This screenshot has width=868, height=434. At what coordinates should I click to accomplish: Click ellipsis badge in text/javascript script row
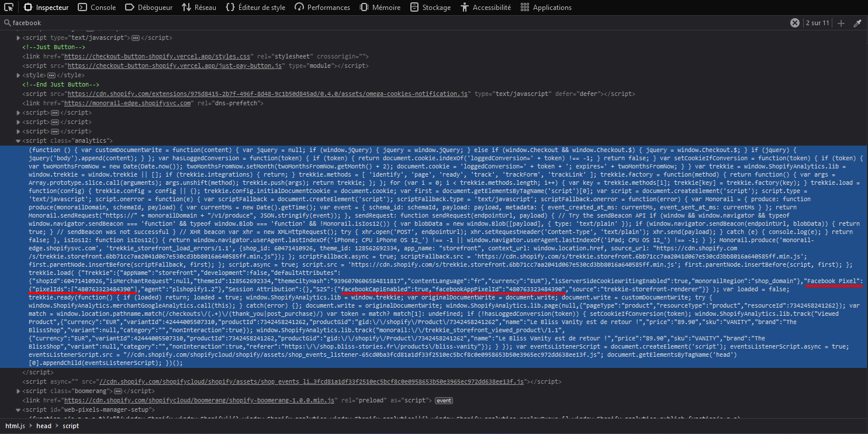click(x=135, y=37)
